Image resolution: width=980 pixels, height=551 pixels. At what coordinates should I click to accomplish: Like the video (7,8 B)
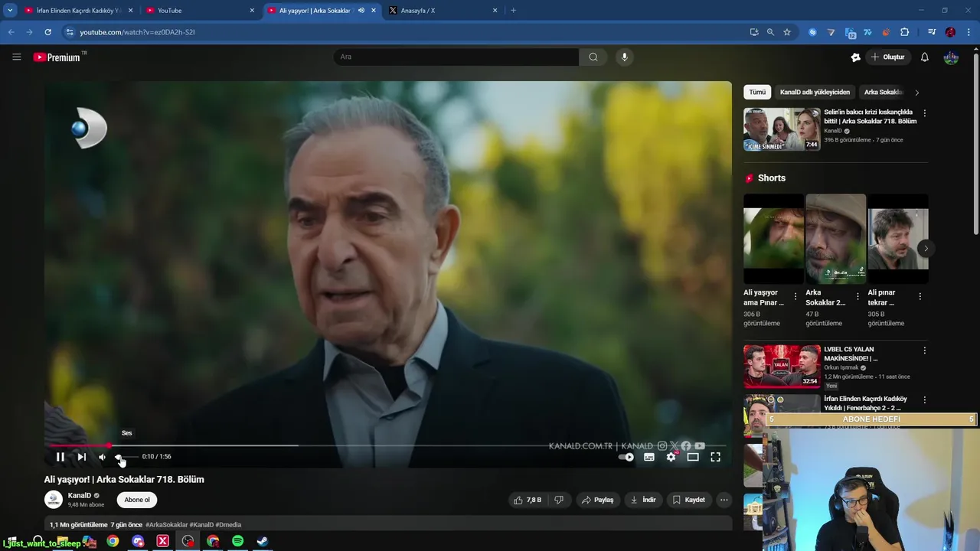coord(528,500)
